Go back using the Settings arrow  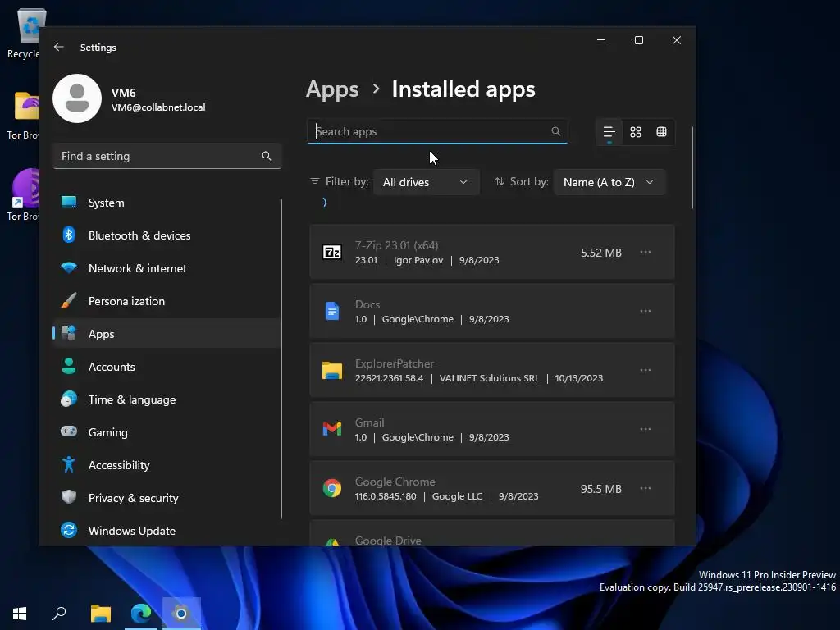(x=59, y=47)
